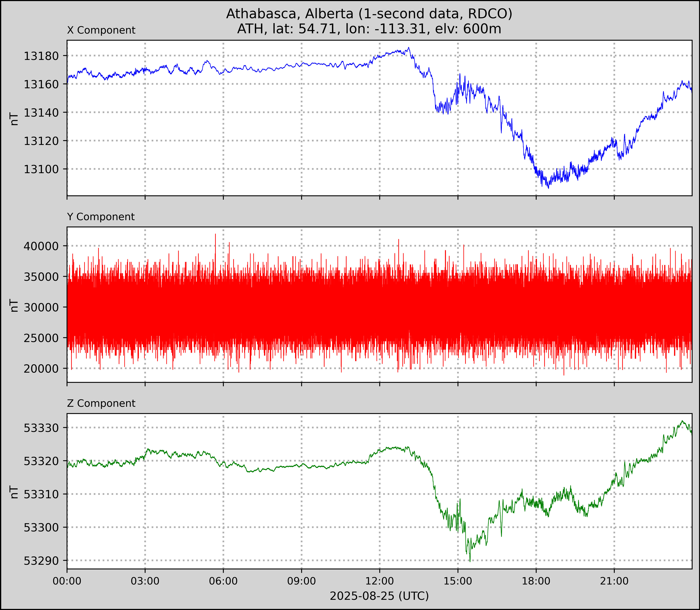Screen dimensions: 700x610
Task: Click the 40000 tick label in Y plot
Action: point(41,246)
